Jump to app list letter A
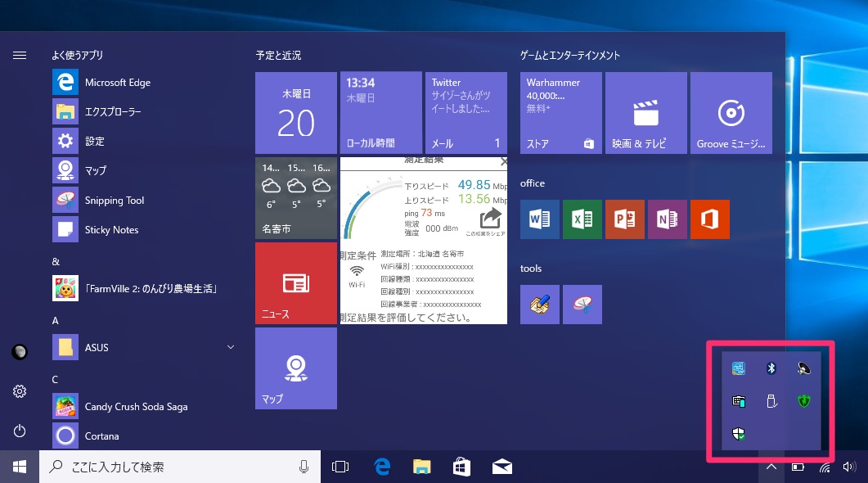 coord(56,321)
